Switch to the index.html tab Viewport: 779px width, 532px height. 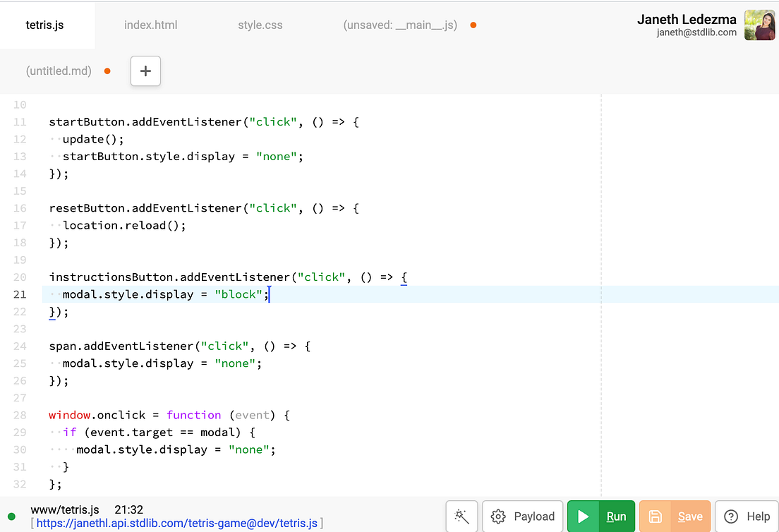pyautogui.click(x=150, y=24)
